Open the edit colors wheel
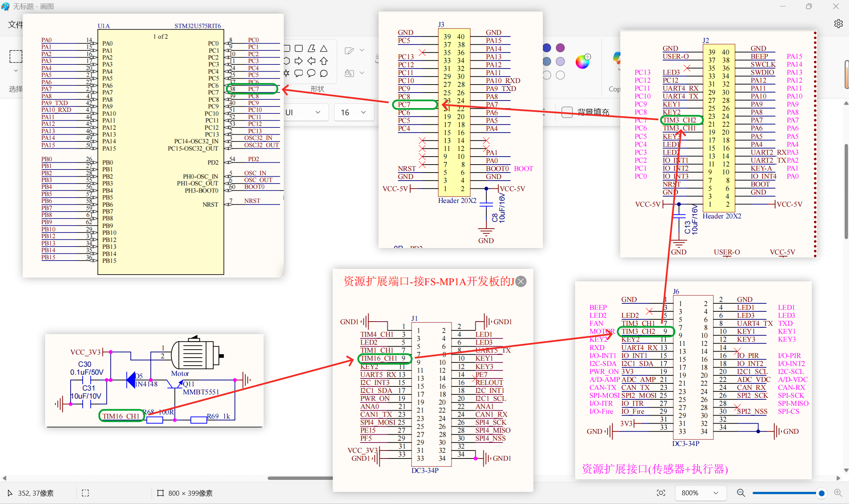This screenshot has height=504, width=849. [583, 61]
